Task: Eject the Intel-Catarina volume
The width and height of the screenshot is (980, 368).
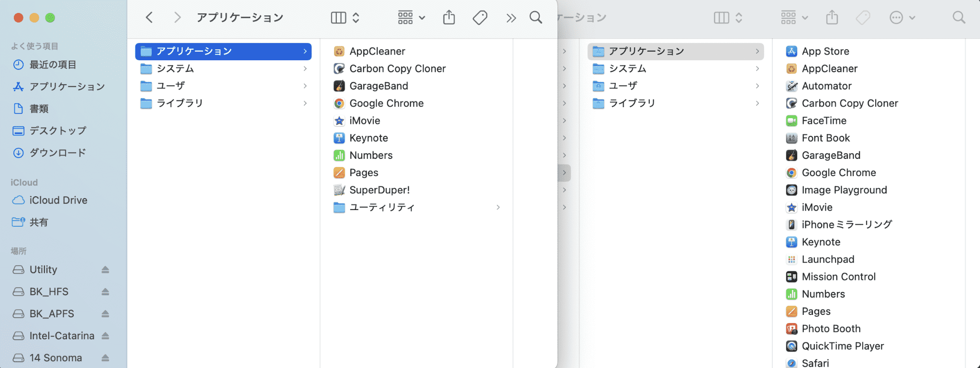Action: coord(105,336)
